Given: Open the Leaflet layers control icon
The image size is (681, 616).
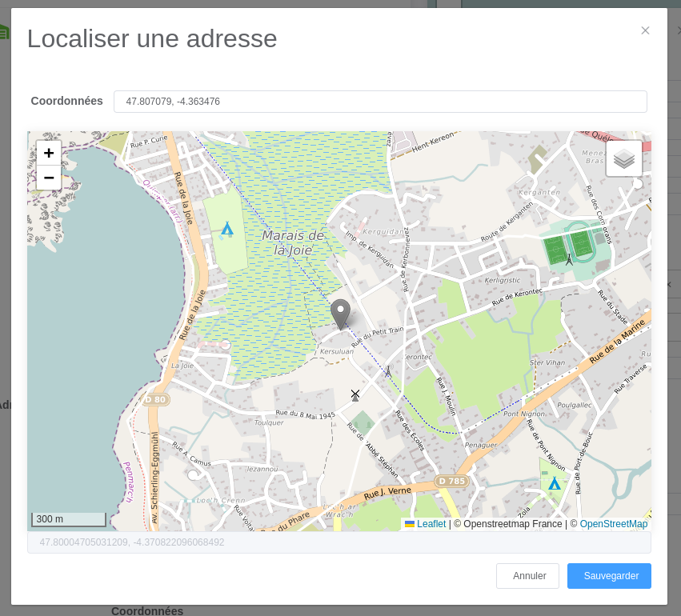Looking at the screenshot, I should click(624, 158).
